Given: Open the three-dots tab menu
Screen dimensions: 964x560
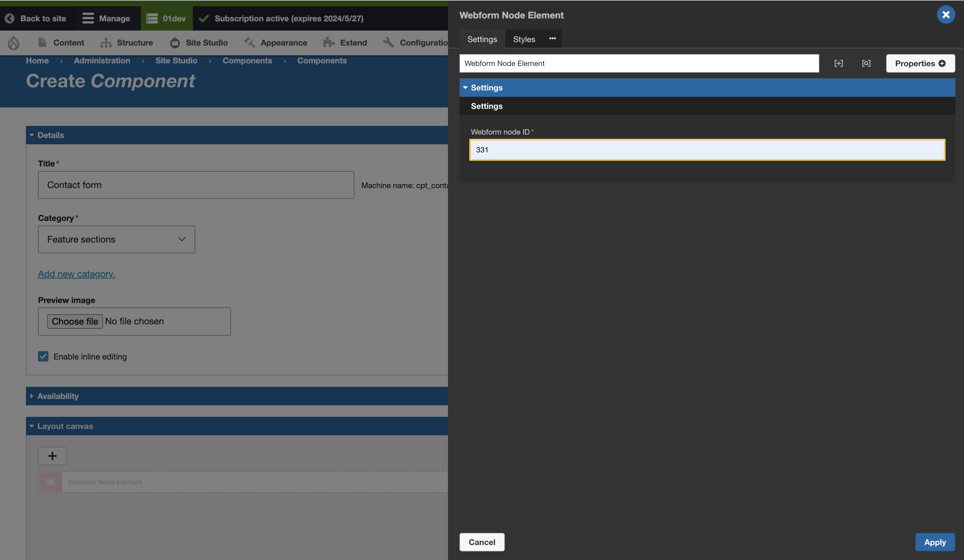Looking at the screenshot, I should pos(552,39).
